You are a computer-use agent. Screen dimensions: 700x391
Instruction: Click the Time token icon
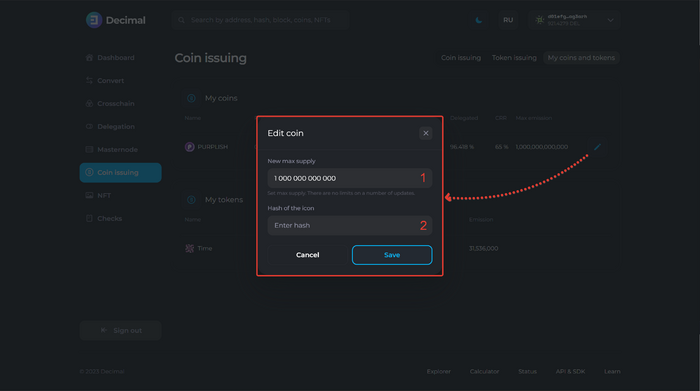(190, 248)
